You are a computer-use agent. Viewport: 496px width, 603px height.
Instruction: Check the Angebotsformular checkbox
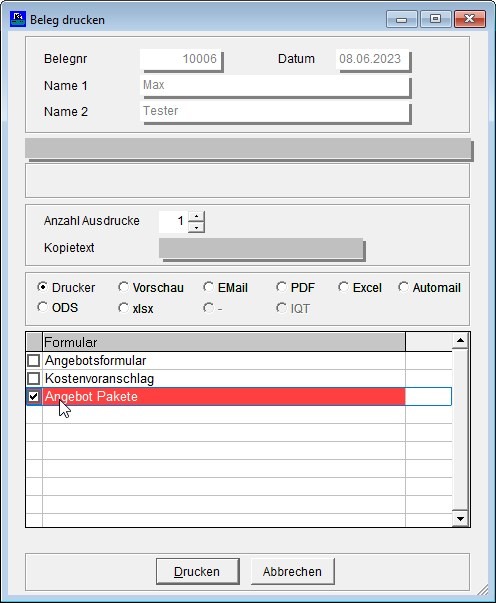point(34,361)
